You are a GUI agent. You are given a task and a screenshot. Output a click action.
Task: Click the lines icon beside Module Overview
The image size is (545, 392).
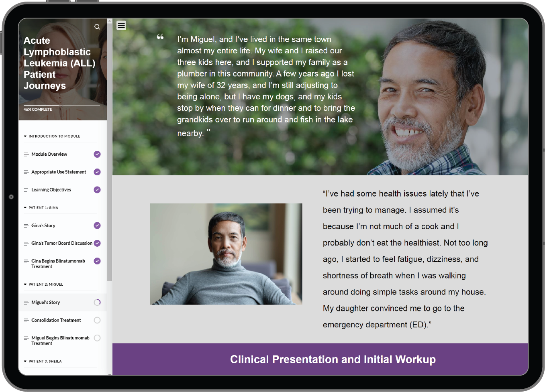point(26,154)
